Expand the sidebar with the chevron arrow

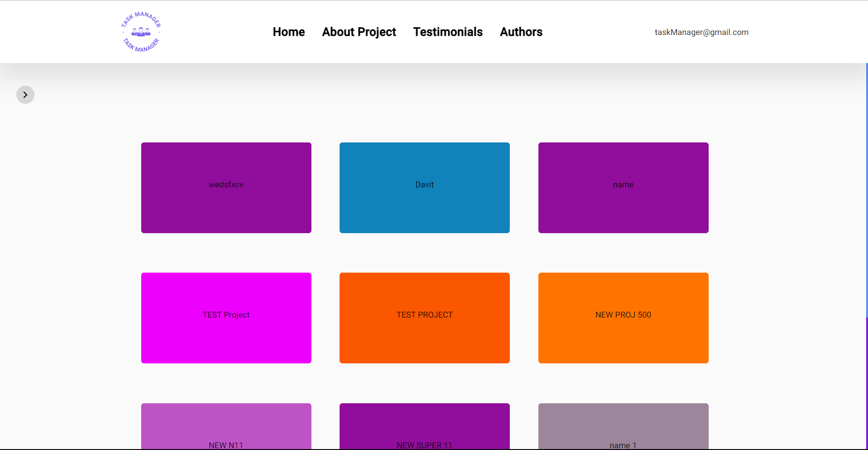25,95
